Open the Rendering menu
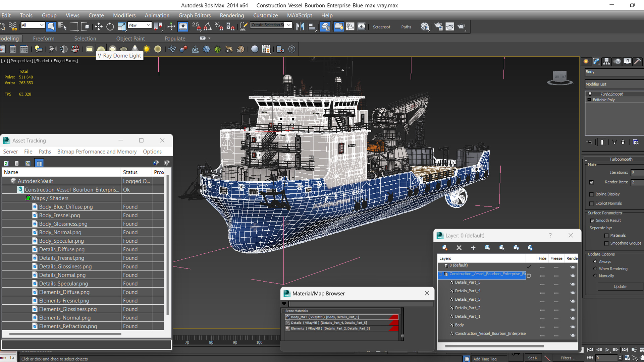Screen dimensions: 644x362 pos(232,15)
